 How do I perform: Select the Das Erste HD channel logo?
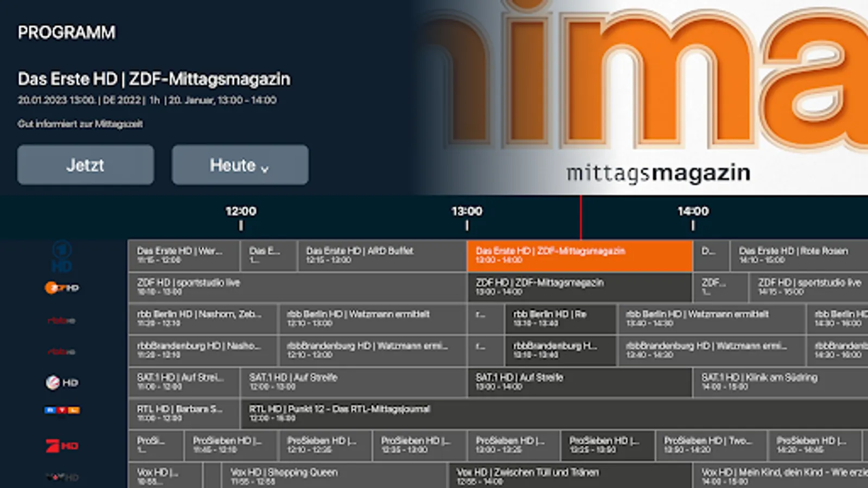pos(61,256)
